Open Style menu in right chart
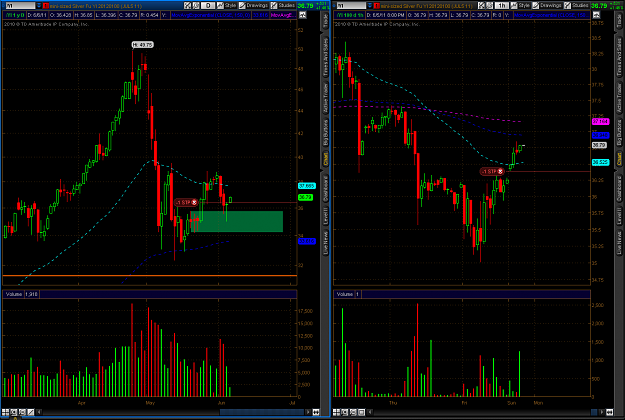Viewport: 625px width, 420px height. (520, 6)
